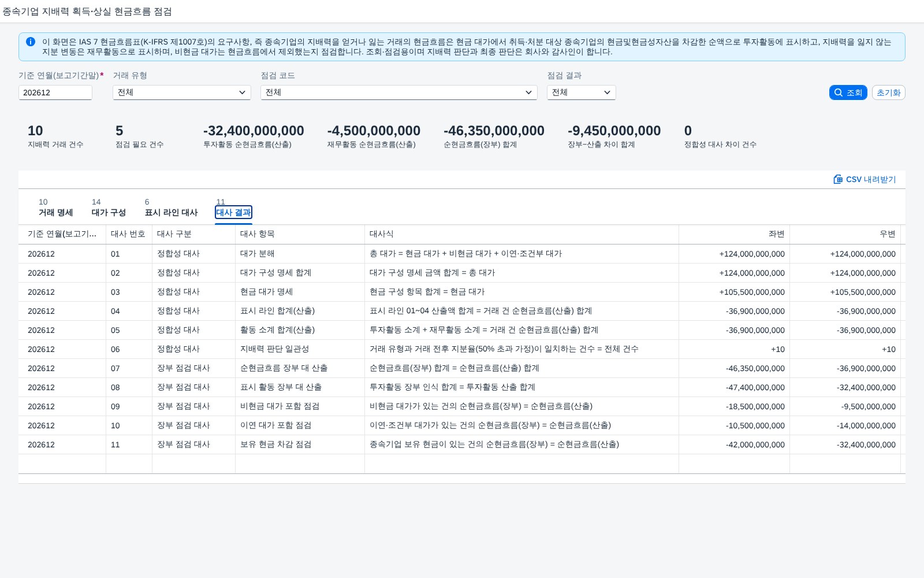Select the 비현금 대가 포함 점검 cell
924x578 pixels.
tap(300, 406)
